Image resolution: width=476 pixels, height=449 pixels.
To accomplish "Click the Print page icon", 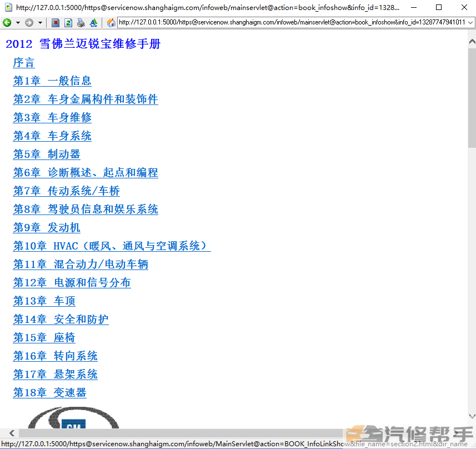I will tap(81, 22).
